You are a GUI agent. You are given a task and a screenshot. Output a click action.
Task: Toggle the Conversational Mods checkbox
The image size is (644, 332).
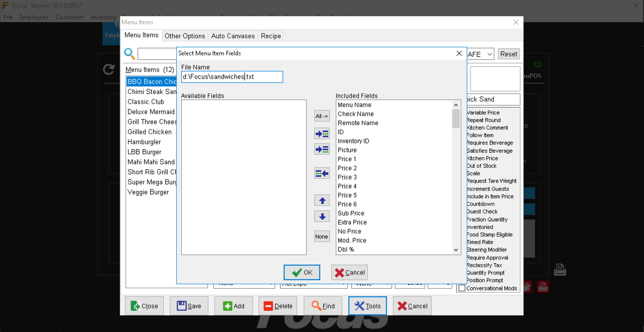pyautogui.click(x=462, y=287)
